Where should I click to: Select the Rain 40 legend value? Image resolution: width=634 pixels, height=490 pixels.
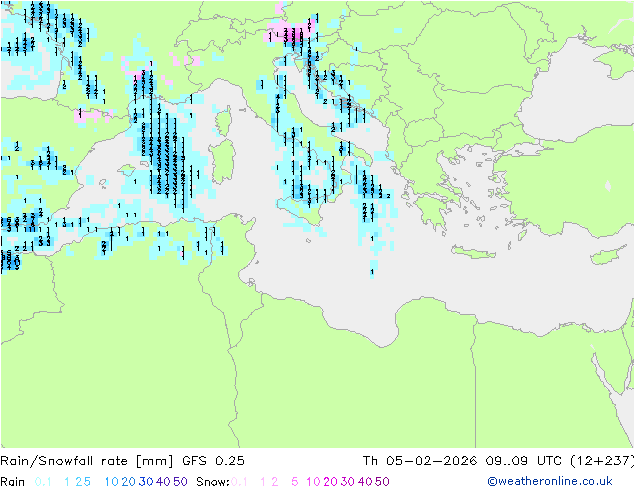point(163,482)
